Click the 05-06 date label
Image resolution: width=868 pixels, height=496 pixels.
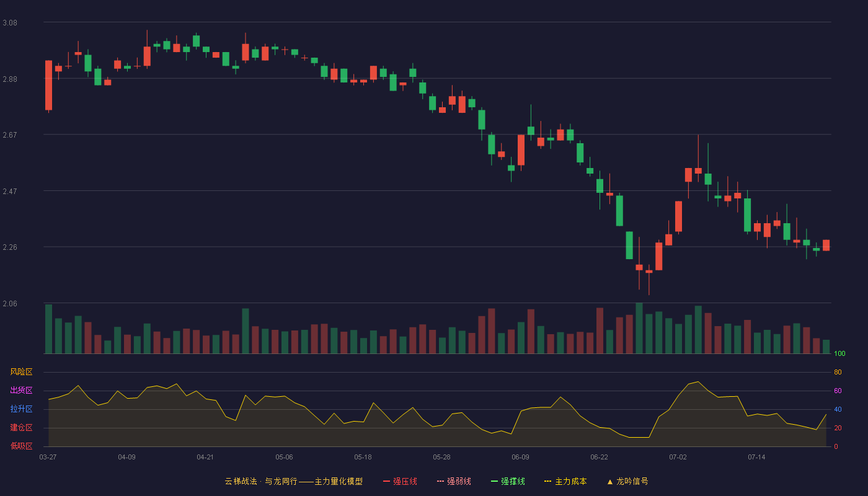(x=284, y=457)
